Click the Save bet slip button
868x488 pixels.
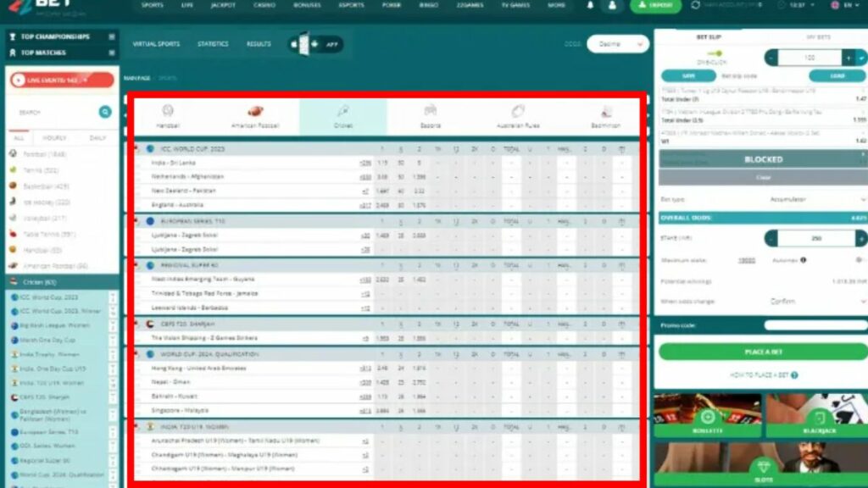click(688, 75)
